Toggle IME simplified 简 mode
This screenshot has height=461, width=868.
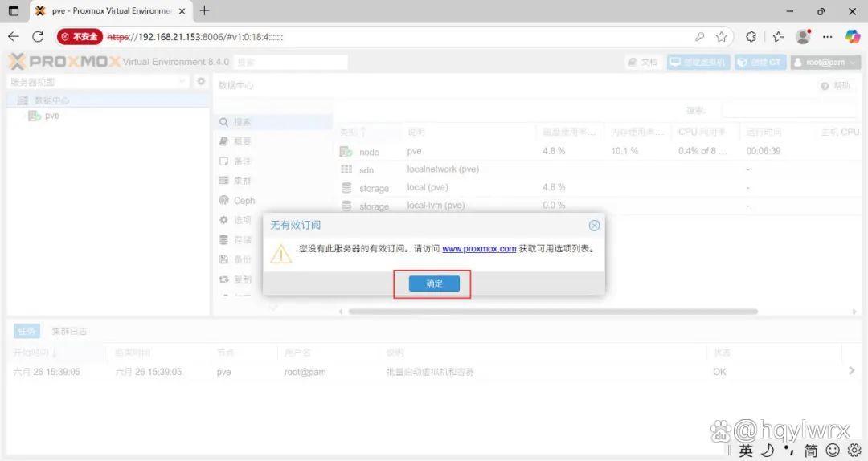811,451
